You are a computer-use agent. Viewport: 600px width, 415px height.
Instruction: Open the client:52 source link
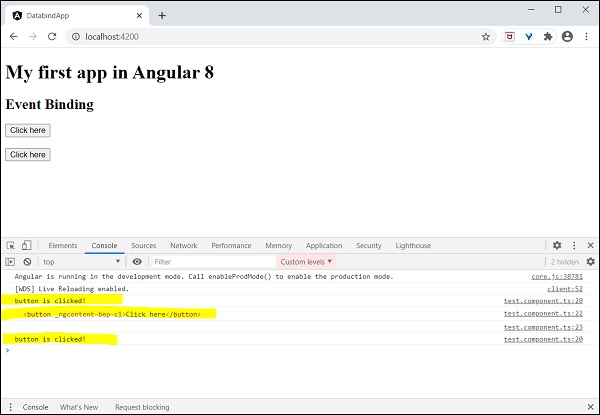[565, 289]
